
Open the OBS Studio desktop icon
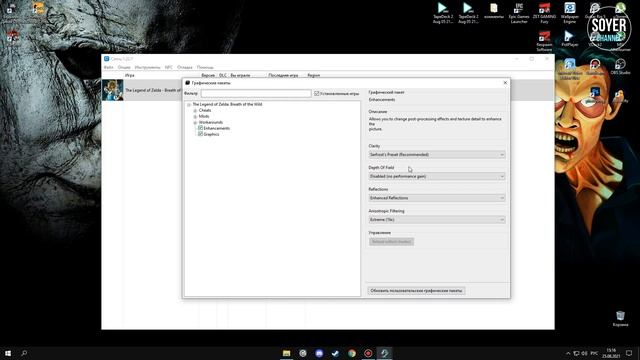620,67
